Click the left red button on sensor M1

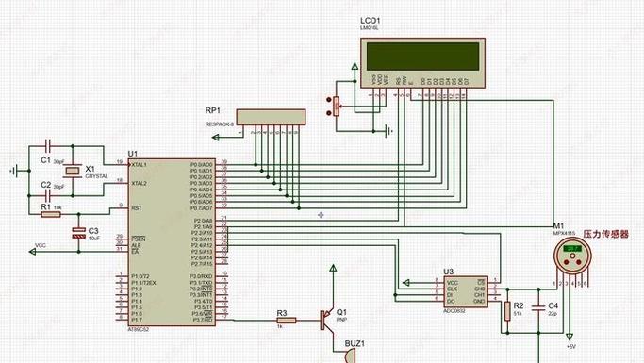pos(567,262)
